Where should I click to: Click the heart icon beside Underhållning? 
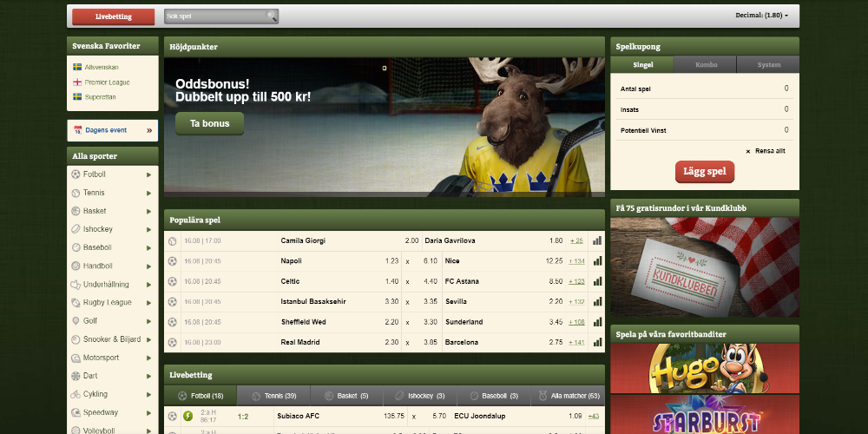[x=76, y=285]
